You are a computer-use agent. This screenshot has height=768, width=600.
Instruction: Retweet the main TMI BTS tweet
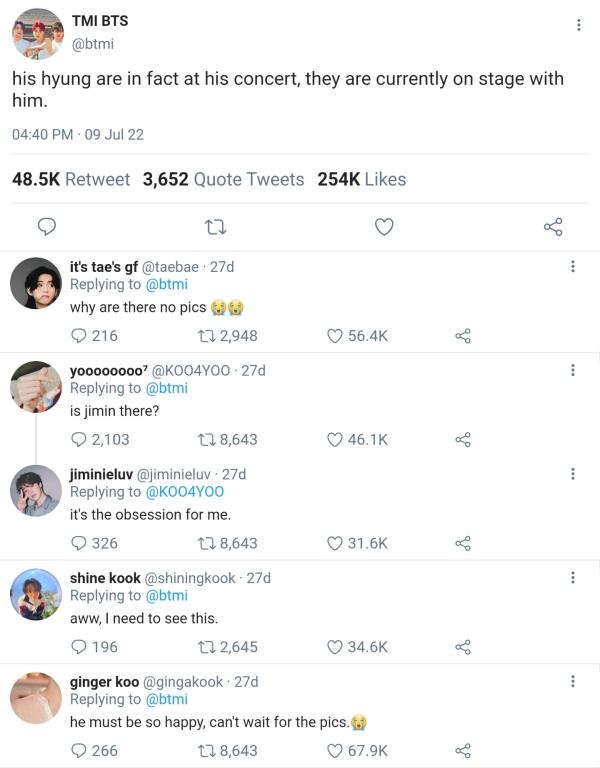(x=214, y=227)
